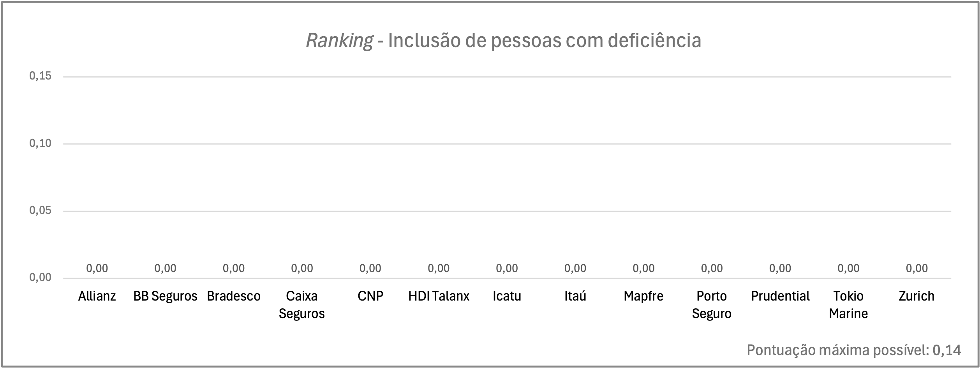
Task: Click the Icatu category label
Action: [507, 296]
